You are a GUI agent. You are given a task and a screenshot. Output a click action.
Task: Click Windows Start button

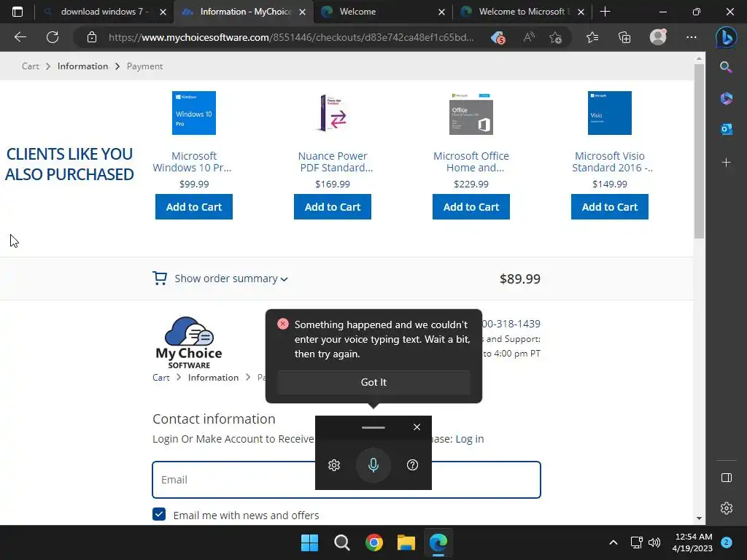[309, 542]
